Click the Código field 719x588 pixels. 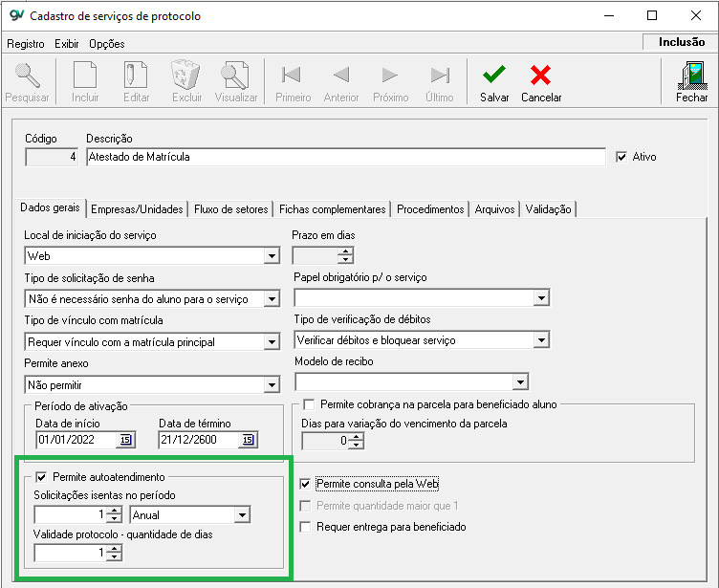pos(52,157)
